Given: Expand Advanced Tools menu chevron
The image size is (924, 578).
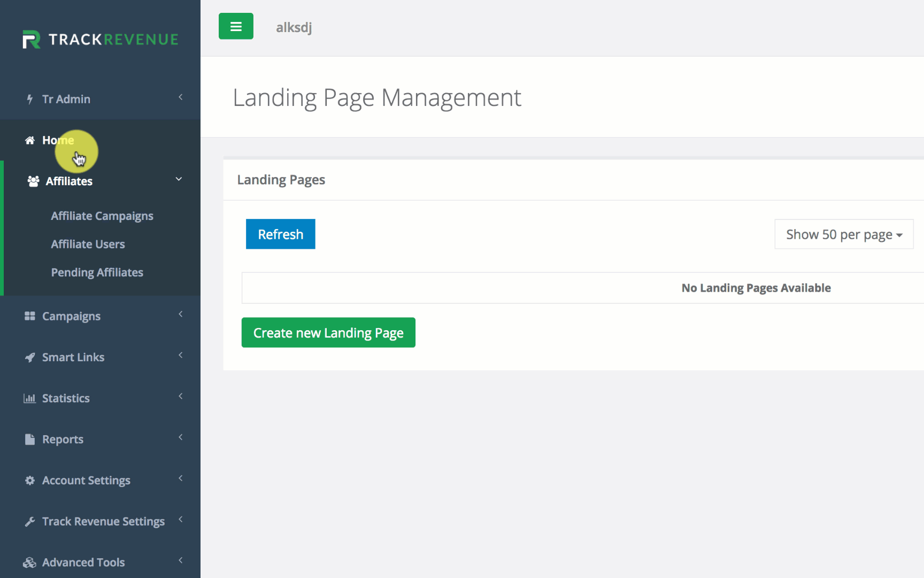Looking at the screenshot, I should tap(181, 560).
